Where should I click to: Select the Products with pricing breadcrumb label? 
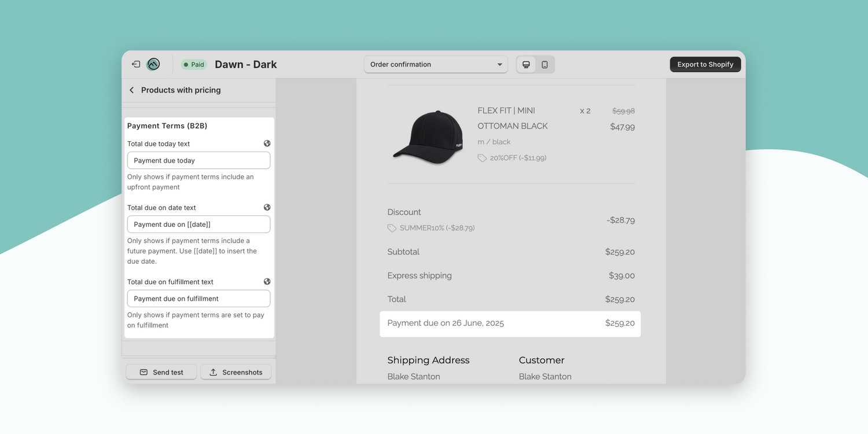[x=181, y=90]
